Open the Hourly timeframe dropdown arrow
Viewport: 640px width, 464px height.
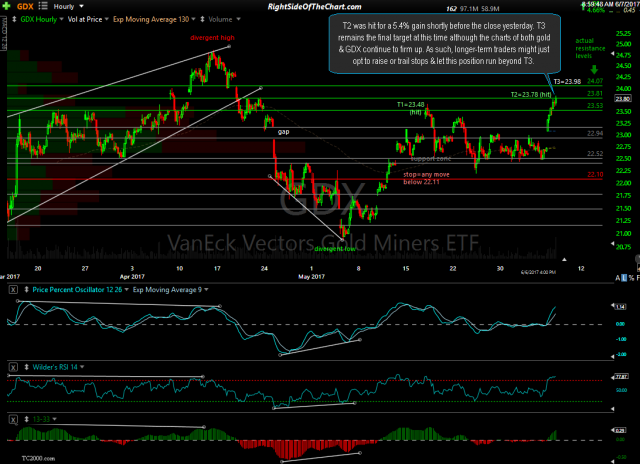[81, 7]
